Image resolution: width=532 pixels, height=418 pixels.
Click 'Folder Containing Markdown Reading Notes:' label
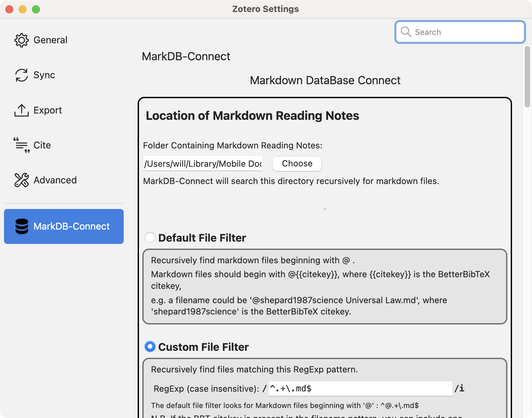coord(232,145)
